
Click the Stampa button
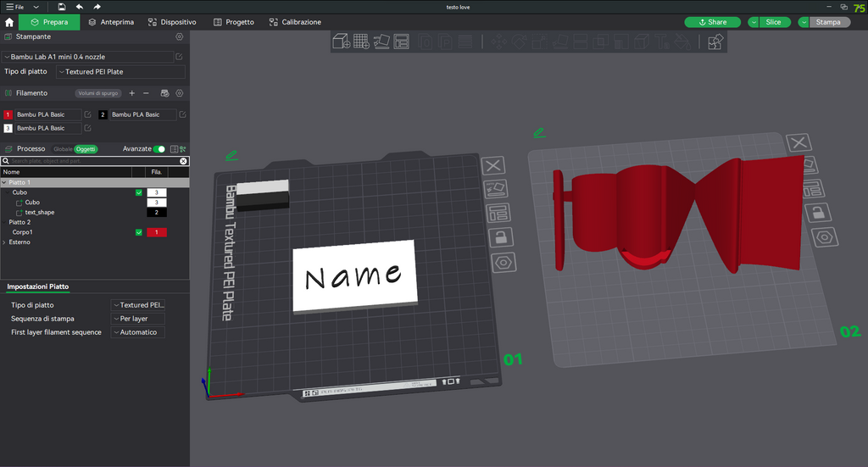click(x=829, y=22)
